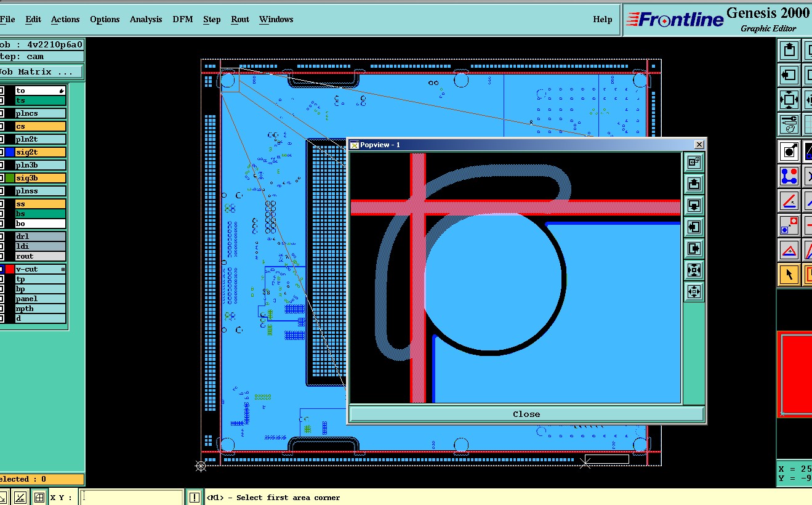Toggle display checkbox for layer sig2t
Image resolution: width=812 pixels, height=505 pixels.
2,152
